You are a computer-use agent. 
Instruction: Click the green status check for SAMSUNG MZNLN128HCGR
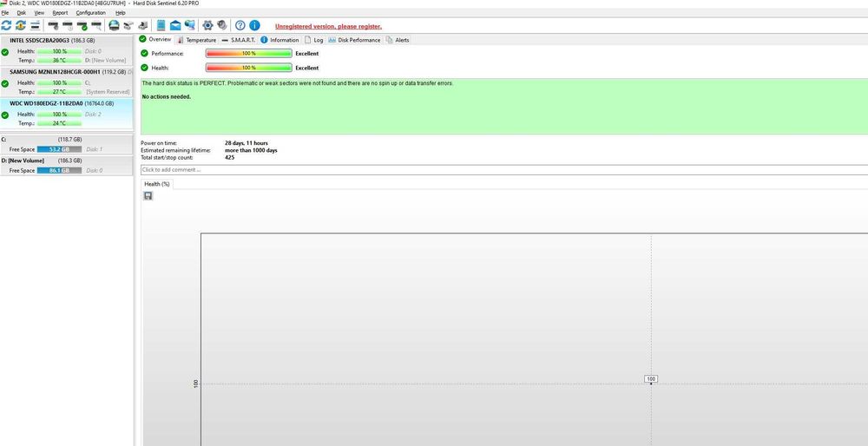5,83
